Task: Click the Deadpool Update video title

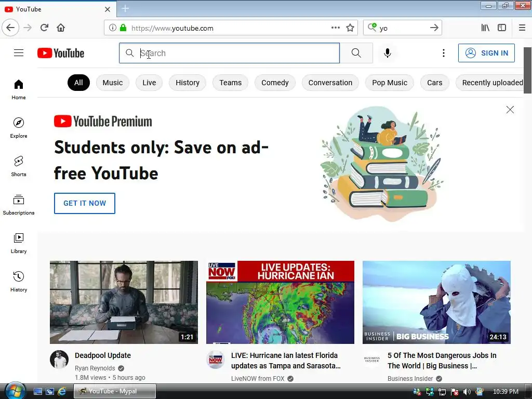Action: [x=103, y=355]
